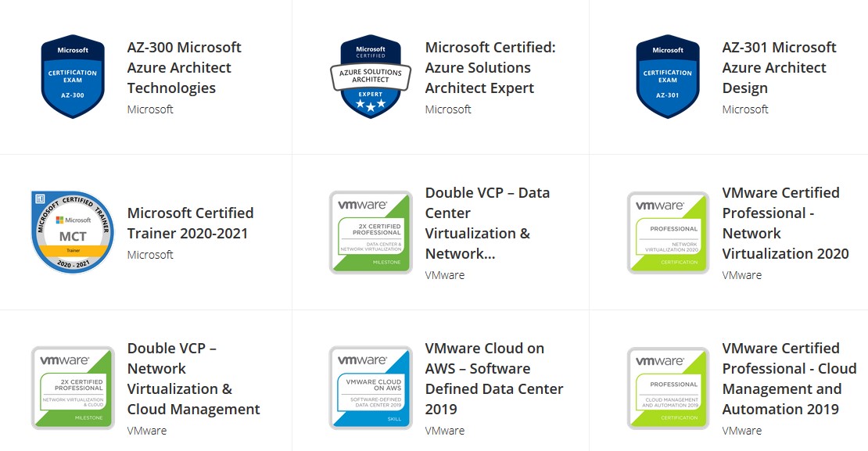The width and height of the screenshot is (868, 451).
Task: Click the 2X Certified Professional Data Center badge
Action: coord(371,232)
